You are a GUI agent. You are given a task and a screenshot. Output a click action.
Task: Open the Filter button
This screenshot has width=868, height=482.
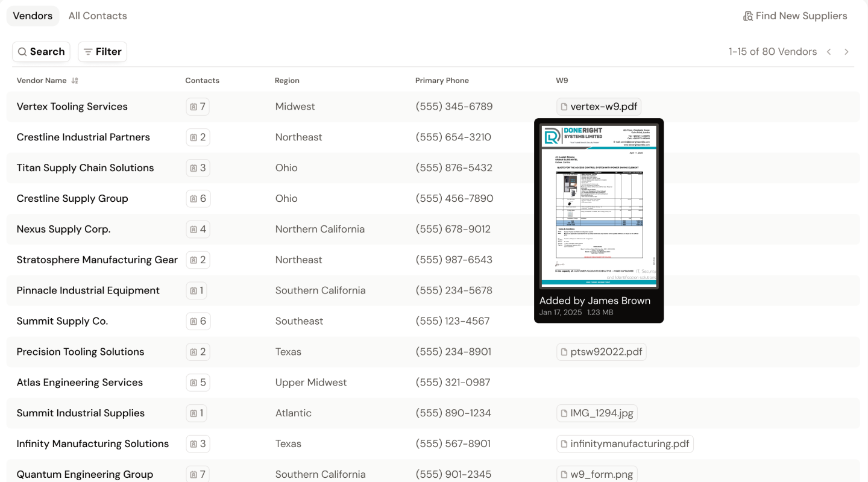pyautogui.click(x=102, y=52)
